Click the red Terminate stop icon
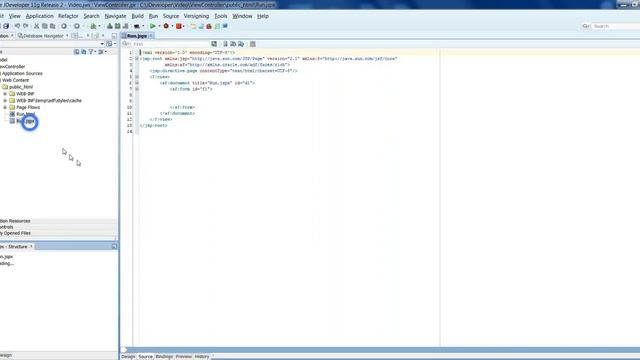Screen dimensions: 640x360 click(179, 26)
